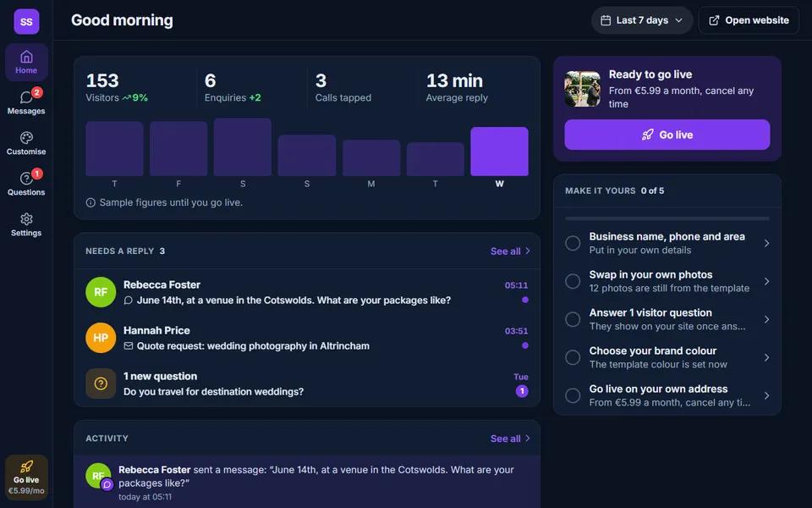Click the upward trend arrow by 9%
Screen dimensions: 812x508
click(126, 97)
